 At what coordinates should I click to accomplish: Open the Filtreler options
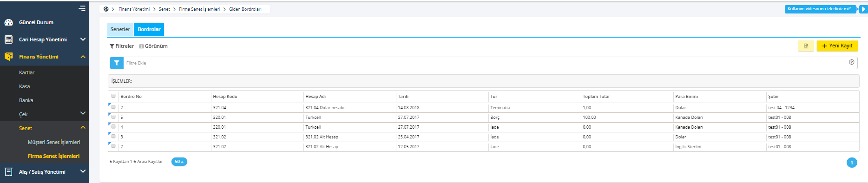[122, 46]
